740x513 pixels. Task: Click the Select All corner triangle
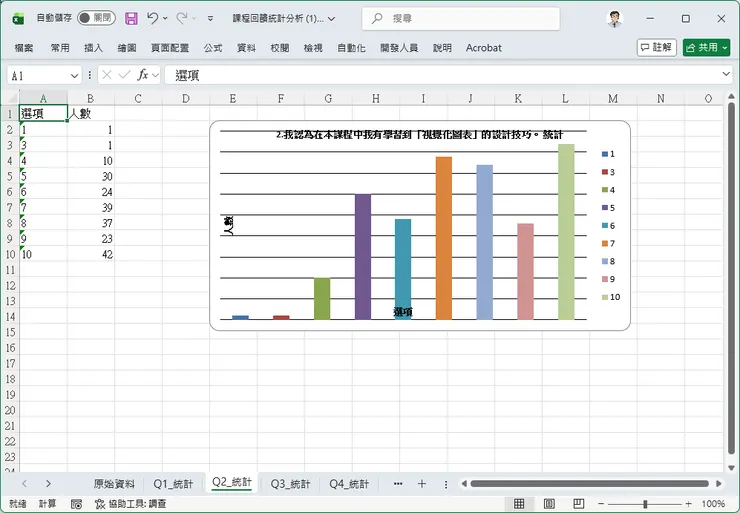[x=11, y=98]
